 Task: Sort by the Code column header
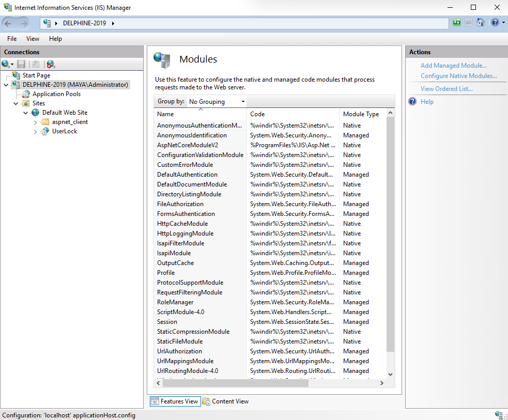point(293,114)
